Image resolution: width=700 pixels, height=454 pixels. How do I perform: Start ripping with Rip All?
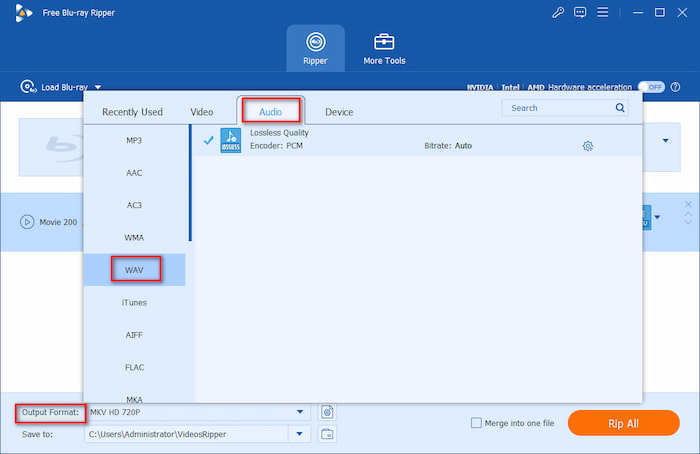pos(624,423)
